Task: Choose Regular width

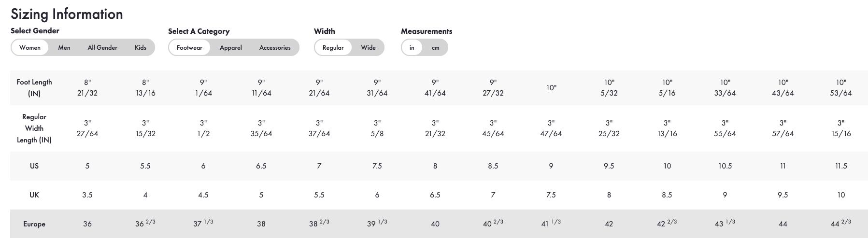Action: [333, 47]
